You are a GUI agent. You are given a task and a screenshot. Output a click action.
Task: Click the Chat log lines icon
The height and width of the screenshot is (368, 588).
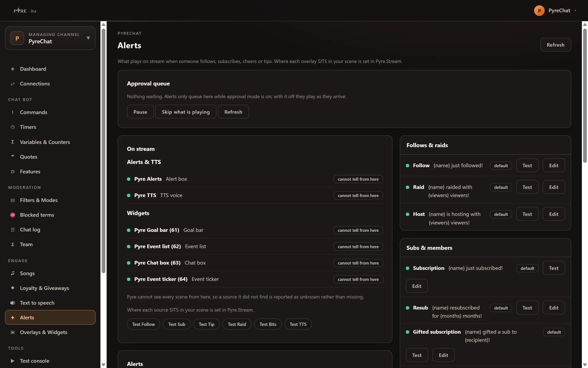click(13, 230)
